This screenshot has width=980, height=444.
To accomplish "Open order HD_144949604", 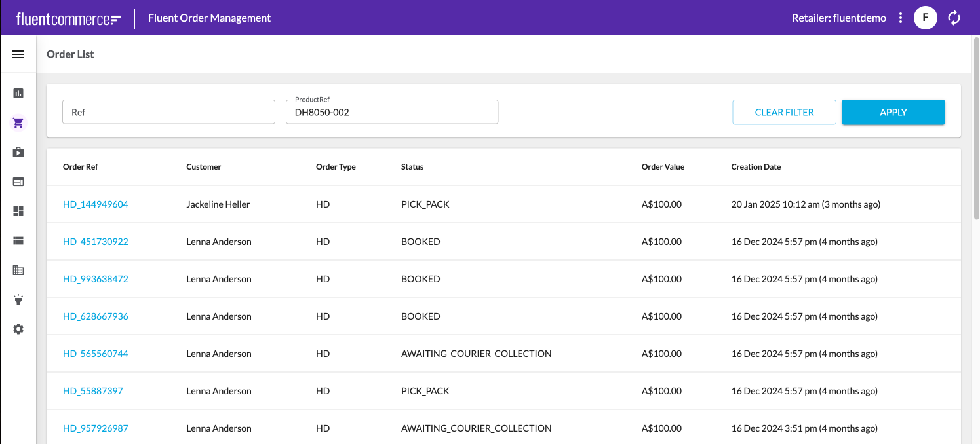I will click(96, 204).
